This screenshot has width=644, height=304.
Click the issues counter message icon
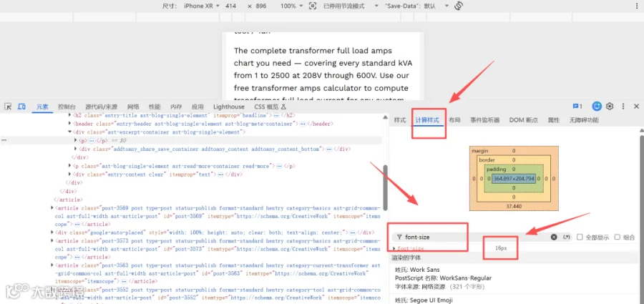(577, 107)
